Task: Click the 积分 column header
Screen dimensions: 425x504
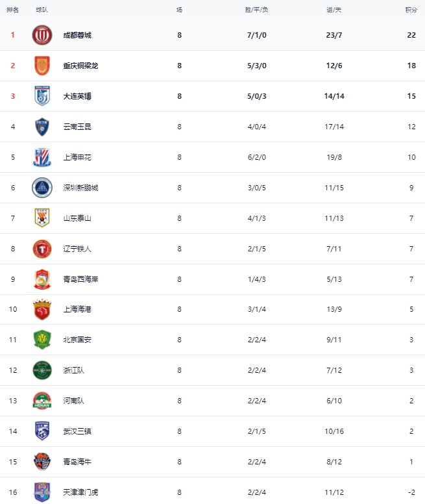Action: pos(411,10)
